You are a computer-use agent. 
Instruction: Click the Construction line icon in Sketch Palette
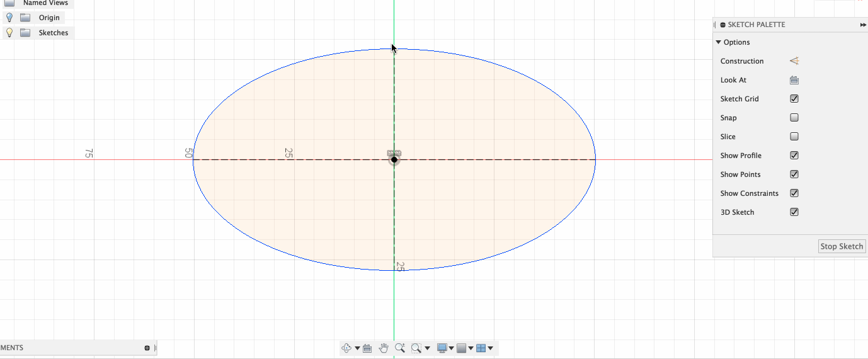(794, 61)
